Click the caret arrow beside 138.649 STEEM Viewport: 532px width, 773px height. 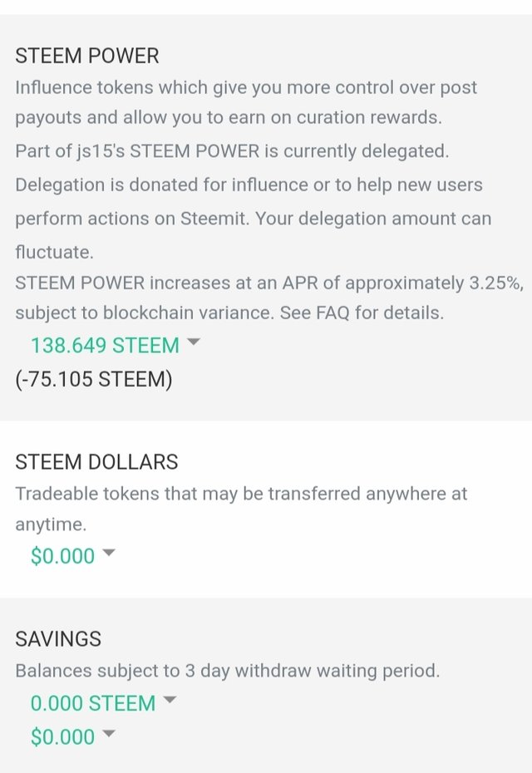[x=194, y=342]
